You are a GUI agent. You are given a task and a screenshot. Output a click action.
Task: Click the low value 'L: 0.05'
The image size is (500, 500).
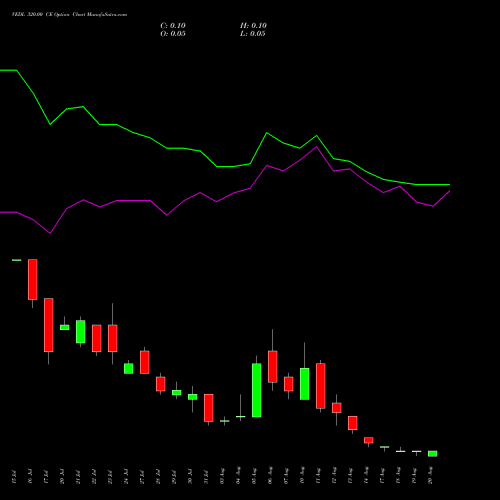pos(253,34)
